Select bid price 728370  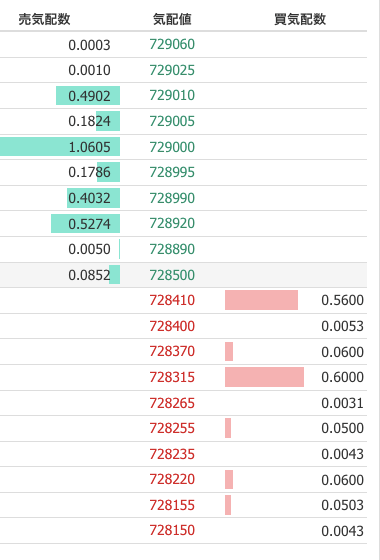tap(172, 351)
